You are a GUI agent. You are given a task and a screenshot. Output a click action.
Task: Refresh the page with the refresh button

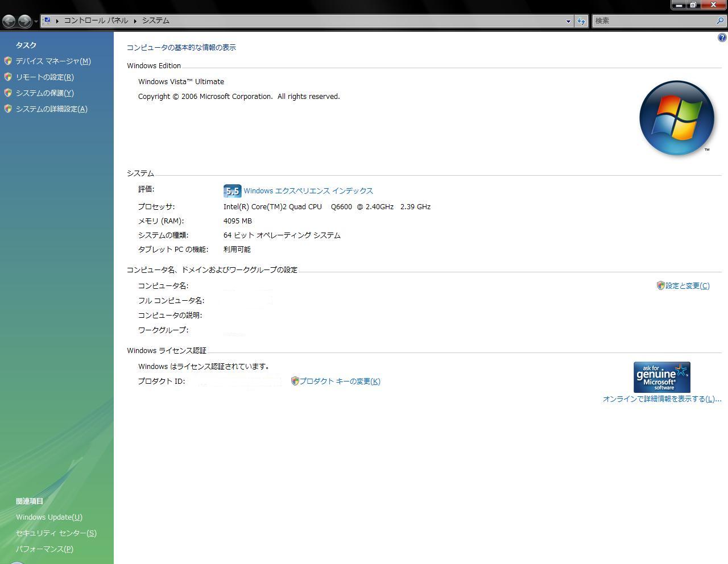coord(581,21)
